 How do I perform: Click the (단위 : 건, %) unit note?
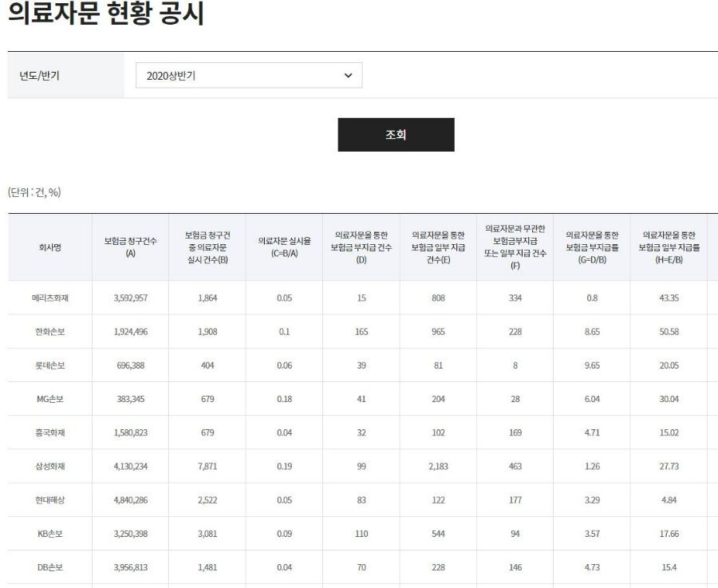pos(34,192)
